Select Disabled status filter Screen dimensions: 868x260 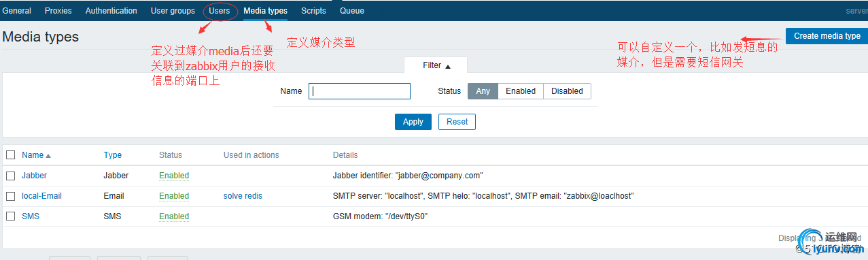567,91
